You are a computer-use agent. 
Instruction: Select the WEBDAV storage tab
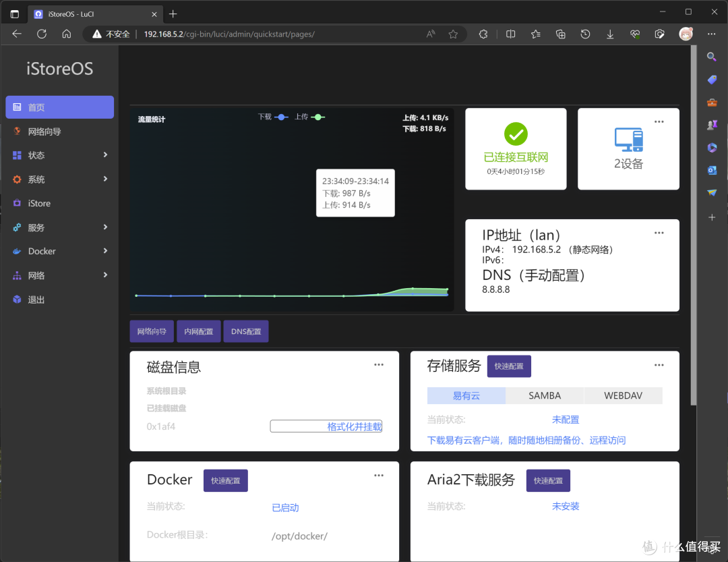point(623,395)
